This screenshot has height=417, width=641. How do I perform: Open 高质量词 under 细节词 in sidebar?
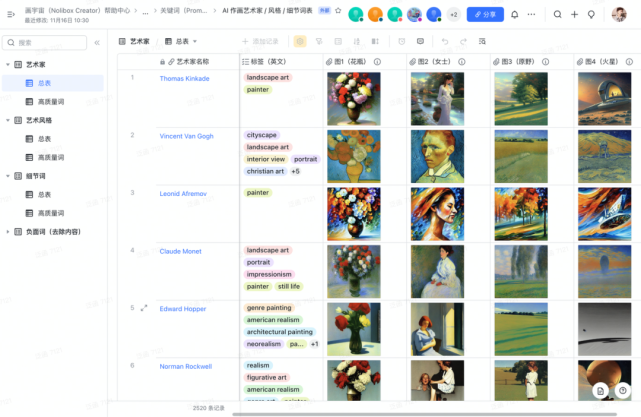click(x=53, y=213)
